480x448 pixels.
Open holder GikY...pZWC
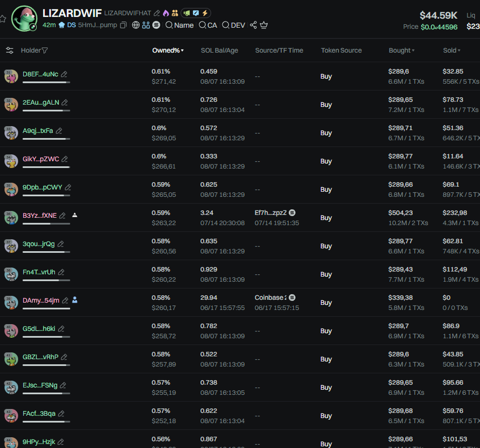41,159
